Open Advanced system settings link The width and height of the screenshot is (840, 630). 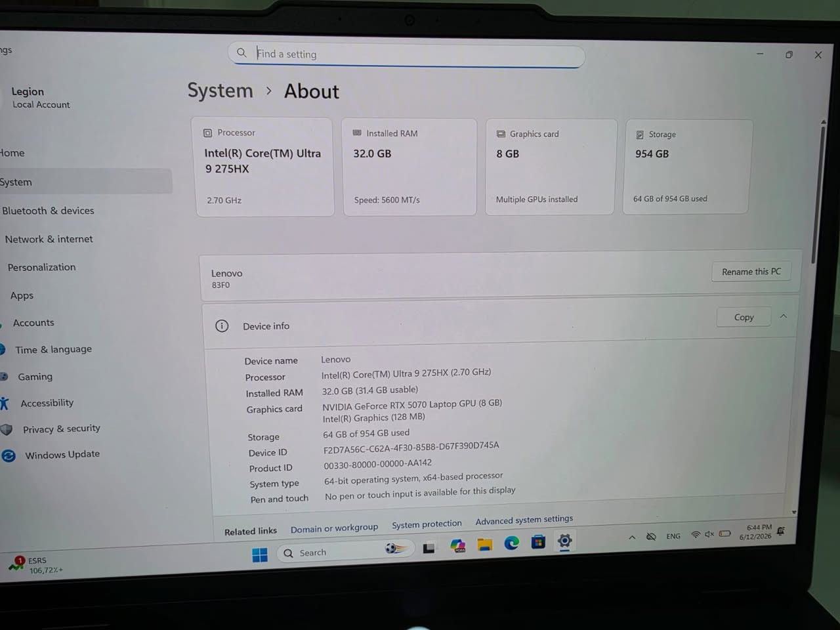click(x=524, y=520)
